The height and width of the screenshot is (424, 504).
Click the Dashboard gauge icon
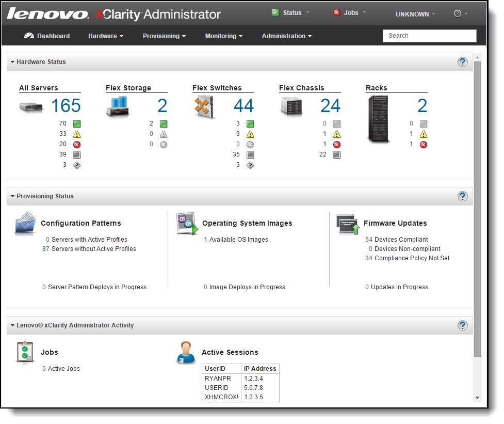[29, 36]
